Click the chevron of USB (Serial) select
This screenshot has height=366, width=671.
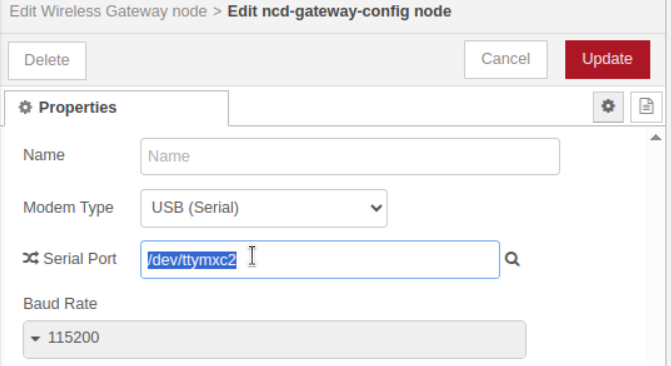376,208
